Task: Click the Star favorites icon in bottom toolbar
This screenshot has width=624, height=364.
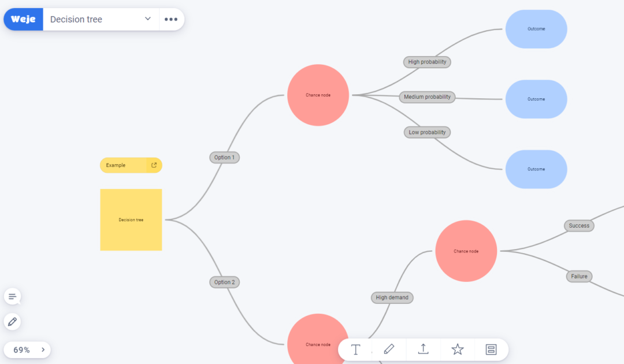Action: 457,349
